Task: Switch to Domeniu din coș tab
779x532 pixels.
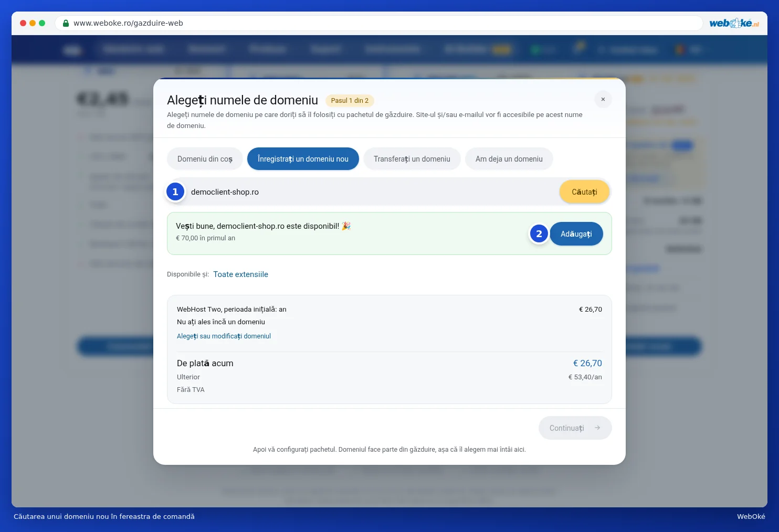Action: [205, 159]
